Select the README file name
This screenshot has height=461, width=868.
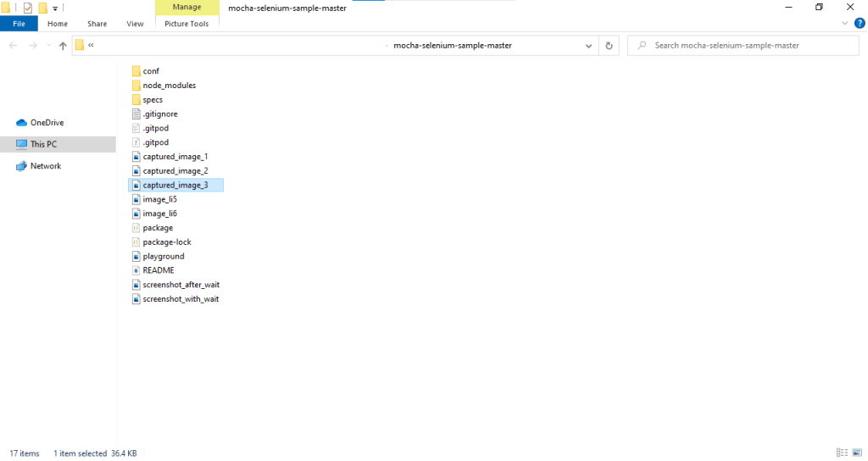159,270
